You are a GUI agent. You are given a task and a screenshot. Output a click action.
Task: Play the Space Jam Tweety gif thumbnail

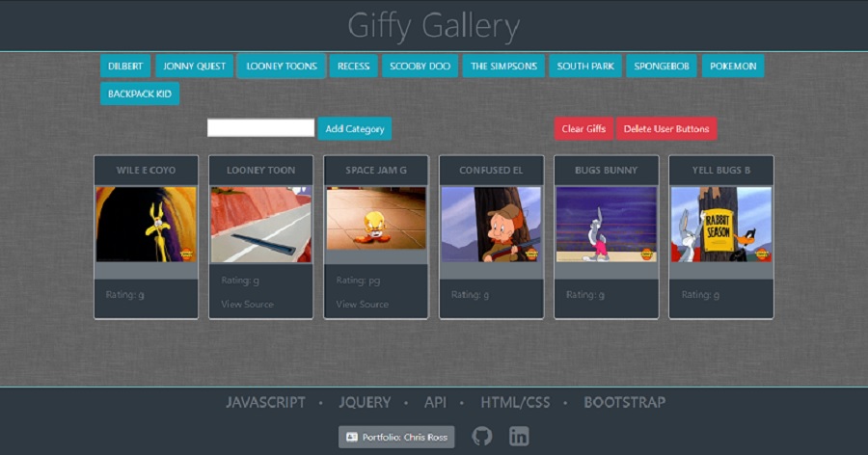click(376, 218)
